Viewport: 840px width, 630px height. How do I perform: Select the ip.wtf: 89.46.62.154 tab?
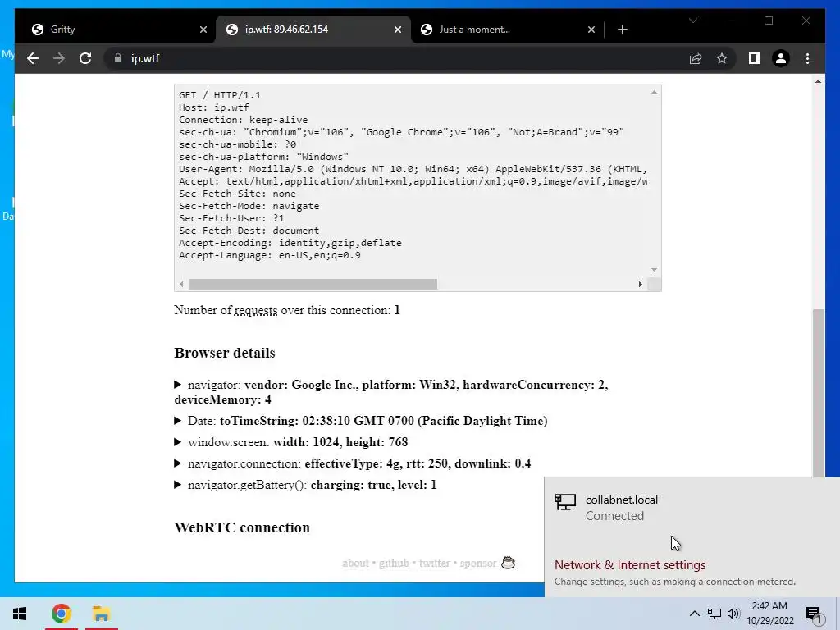(313, 30)
